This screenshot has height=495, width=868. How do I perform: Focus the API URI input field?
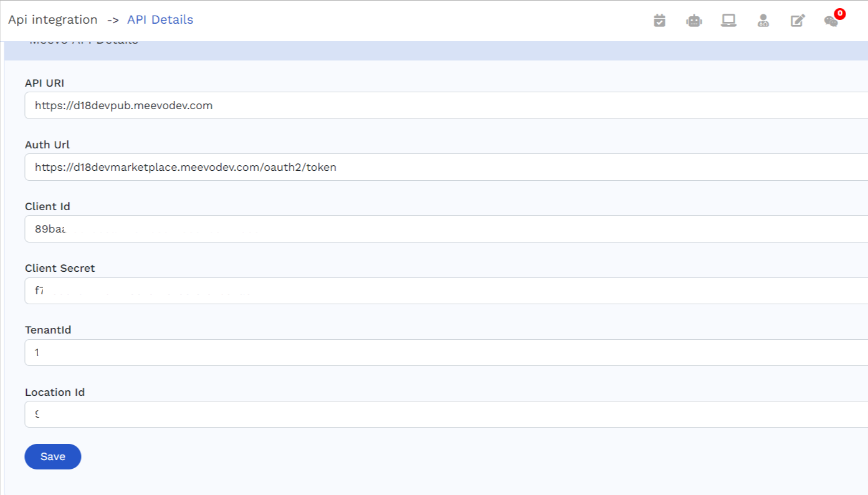pyautogui.click(x=446, y=105)
